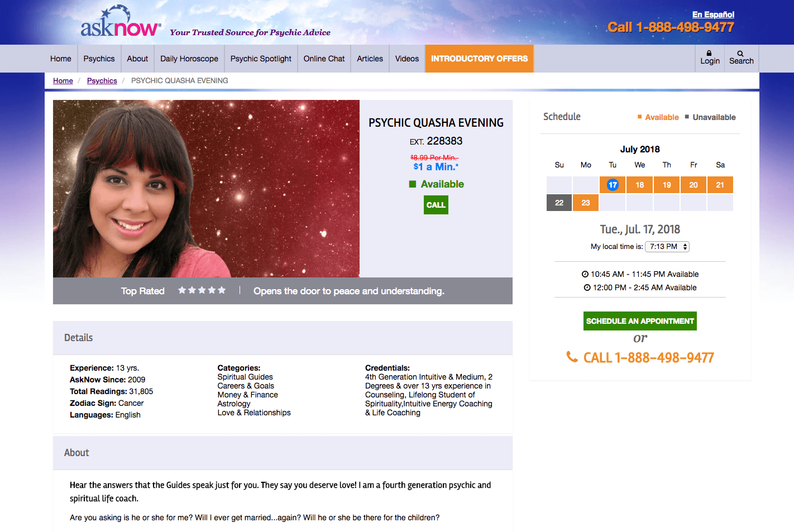The width and height of the screenshot is (794, 532).
Task: Click the clock icon beside 10:45 AM
Action: [x=585, y=274]
